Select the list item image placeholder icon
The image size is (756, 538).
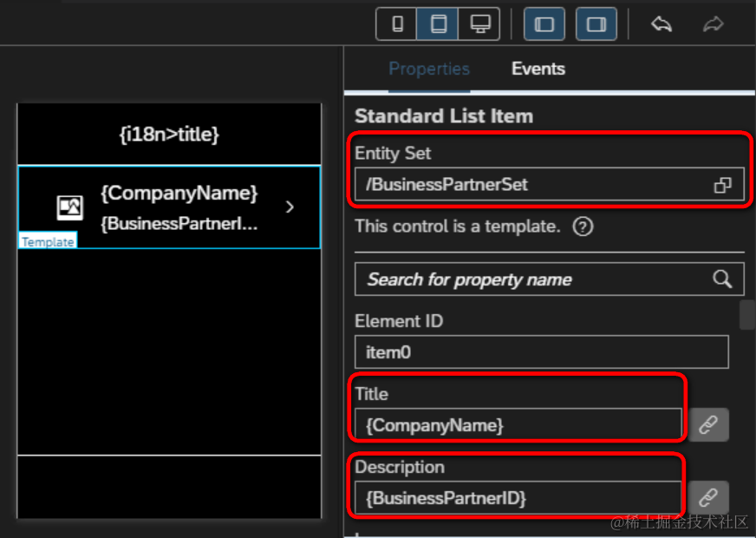[70, 207]
